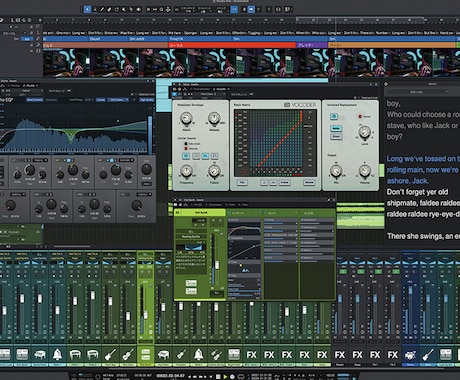460x380 pixels.
Task: Click the first keyboard icon at far left of mixer
Action: [5, 355]
